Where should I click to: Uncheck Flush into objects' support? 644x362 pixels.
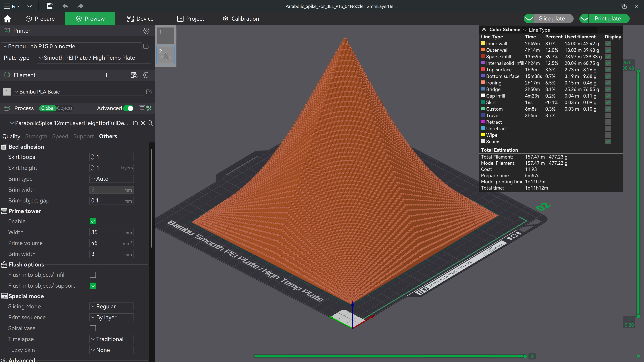pyautogui.click(x=93, y=286)
